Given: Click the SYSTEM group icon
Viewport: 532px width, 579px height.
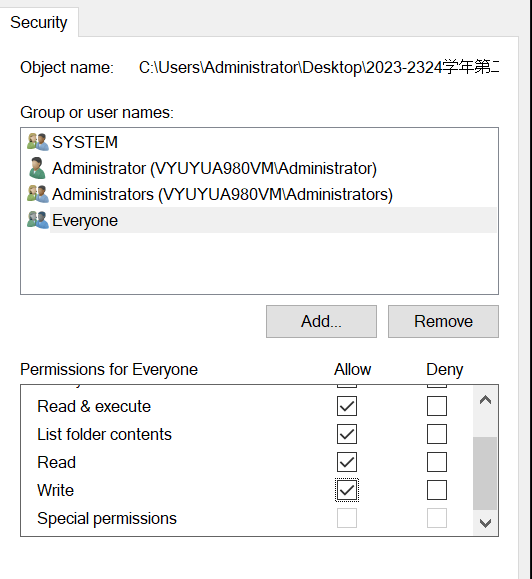Looking at the screenshot, I should click(x=38, y=142).
